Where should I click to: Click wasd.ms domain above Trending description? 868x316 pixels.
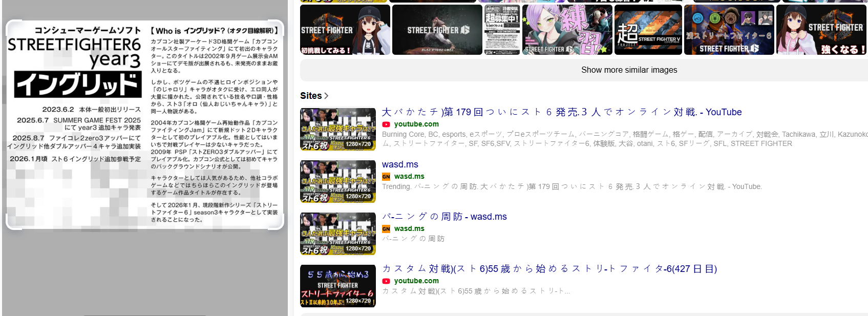tap(409, 177)
